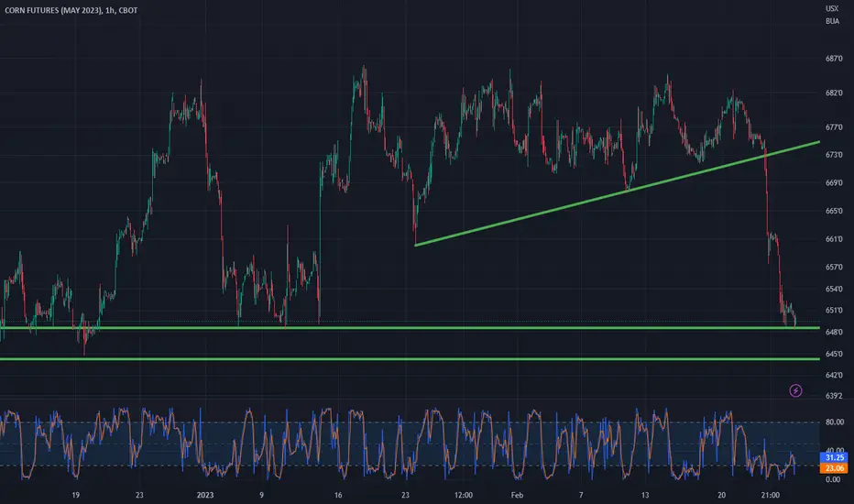Click the 645'0 price axis label

(x=834, y=354)
